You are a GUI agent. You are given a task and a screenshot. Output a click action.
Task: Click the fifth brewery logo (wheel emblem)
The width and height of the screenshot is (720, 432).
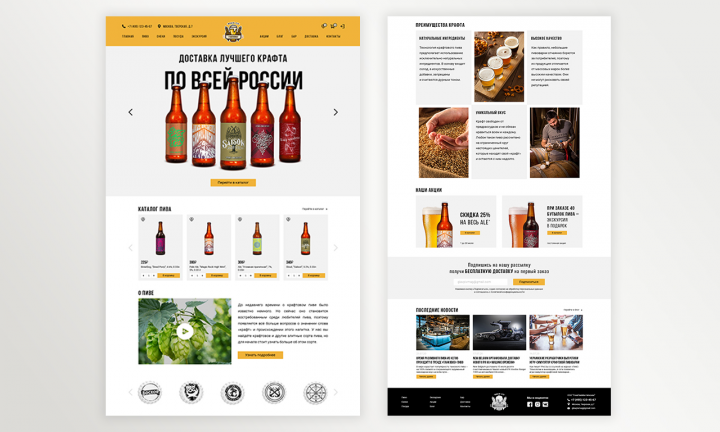[315, 393]
